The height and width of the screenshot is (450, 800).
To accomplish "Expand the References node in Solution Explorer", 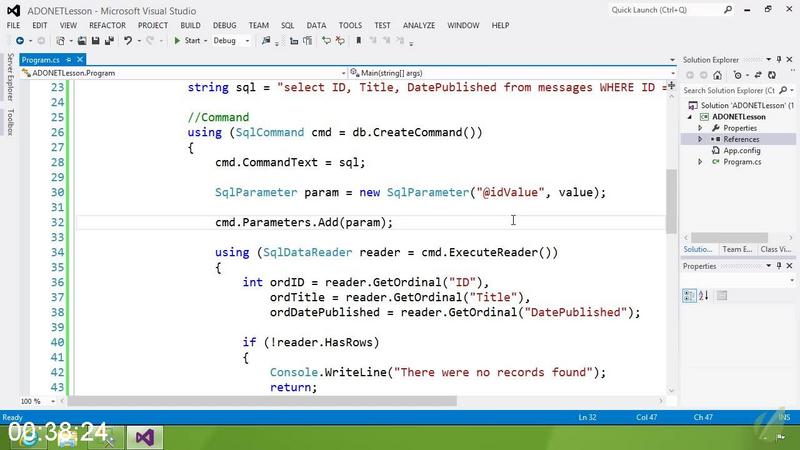I will 700,139.
